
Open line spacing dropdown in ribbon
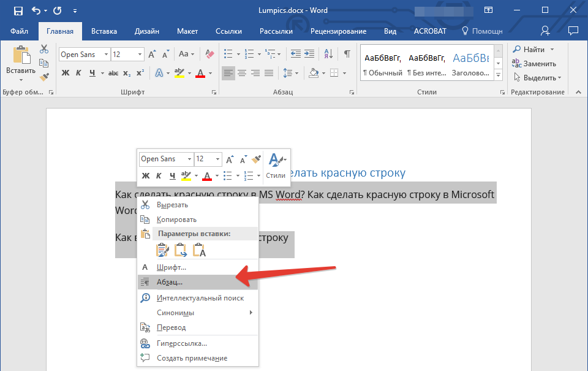(291, 73)
